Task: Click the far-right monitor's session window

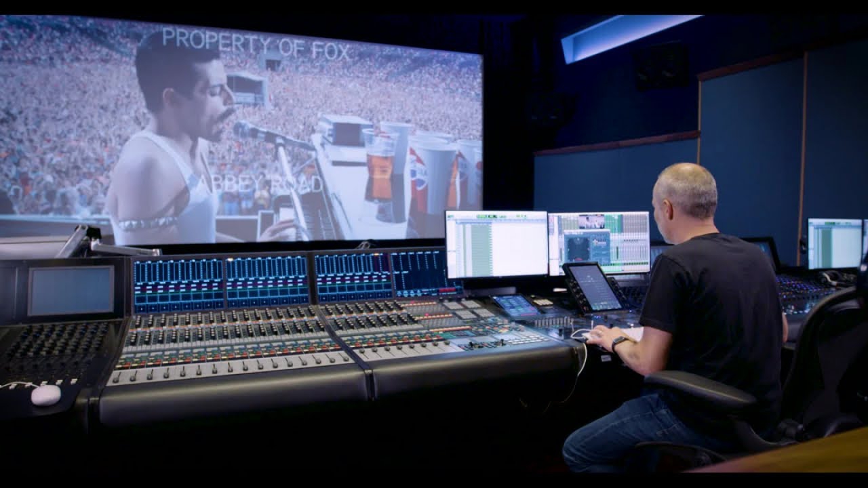Action: [835, 244]
